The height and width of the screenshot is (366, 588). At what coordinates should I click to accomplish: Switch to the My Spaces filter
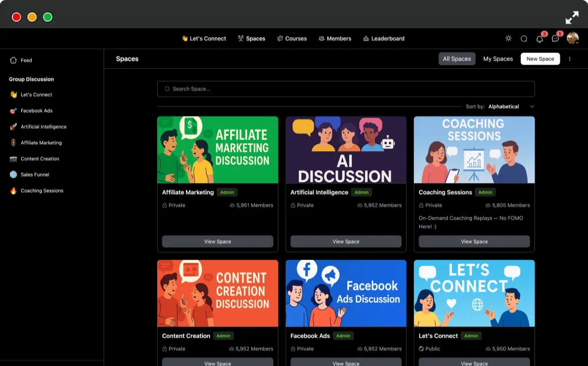(497, 59)
